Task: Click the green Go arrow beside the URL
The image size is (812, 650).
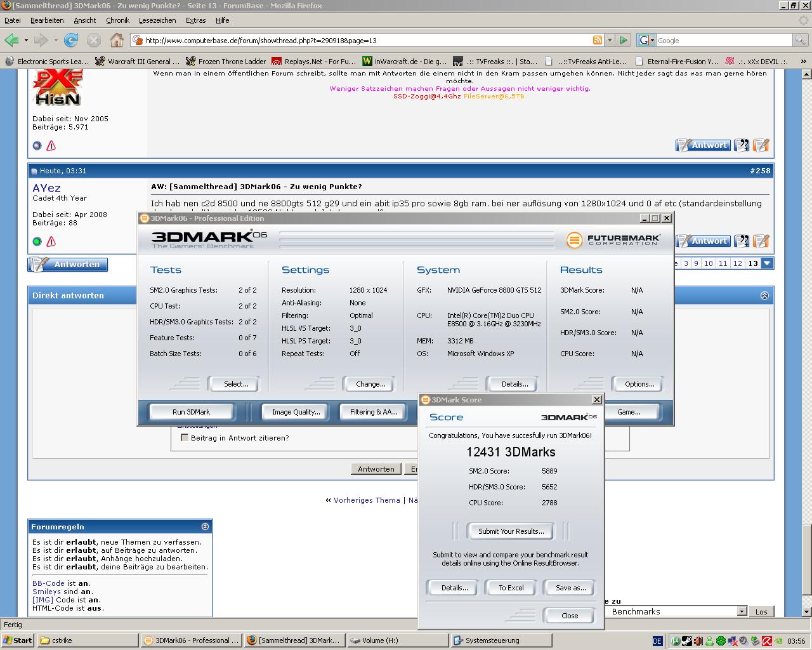Action: pos(624,40)
